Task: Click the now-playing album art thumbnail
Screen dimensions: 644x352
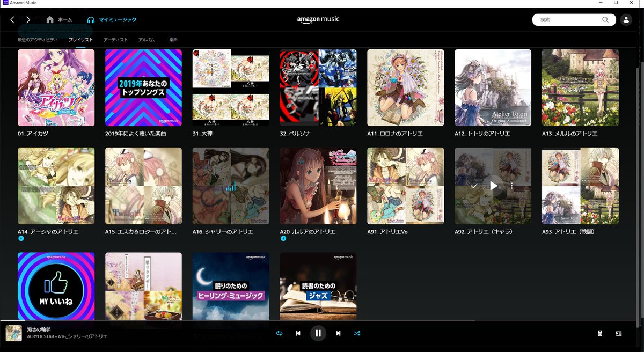Action: coord(13,333)
